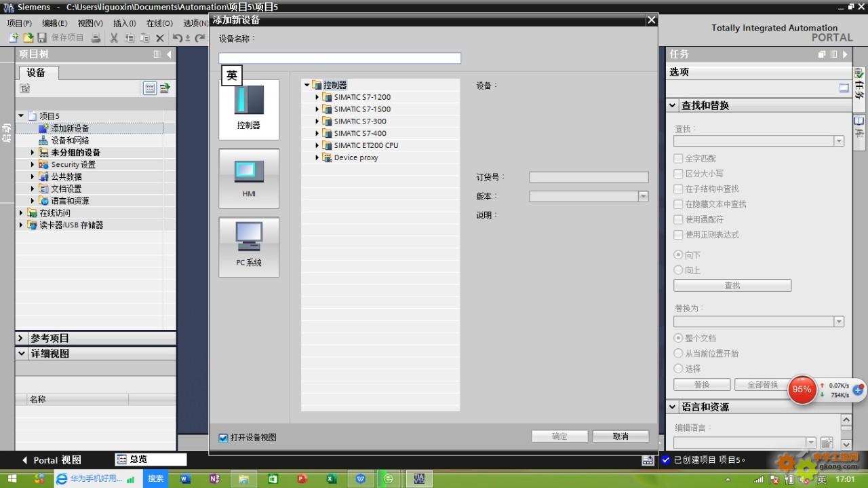This screenshot has width=868, height=488.
Task: Select the 向下 radio button
Action: [x=678, y=255]
